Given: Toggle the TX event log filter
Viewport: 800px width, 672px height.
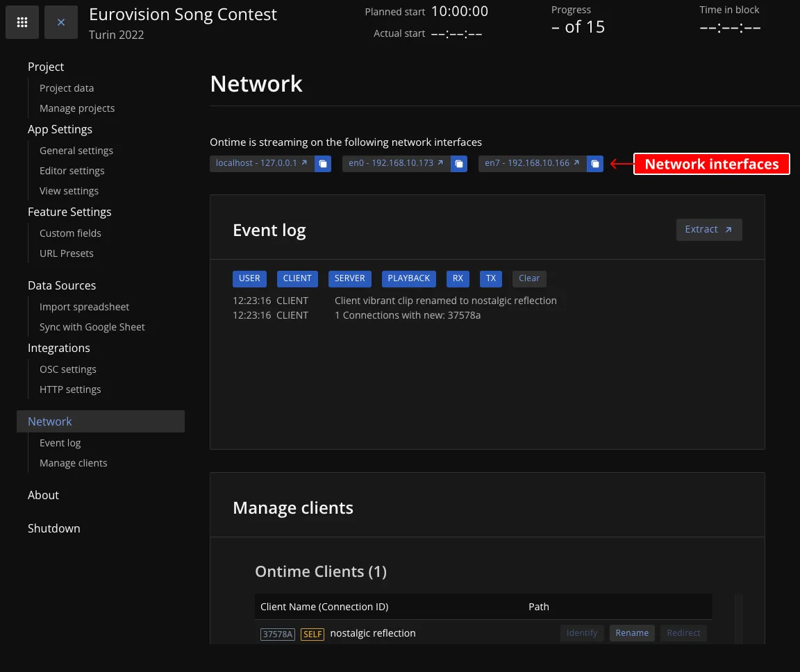Looking at the screenshot, I should [491, 278].
